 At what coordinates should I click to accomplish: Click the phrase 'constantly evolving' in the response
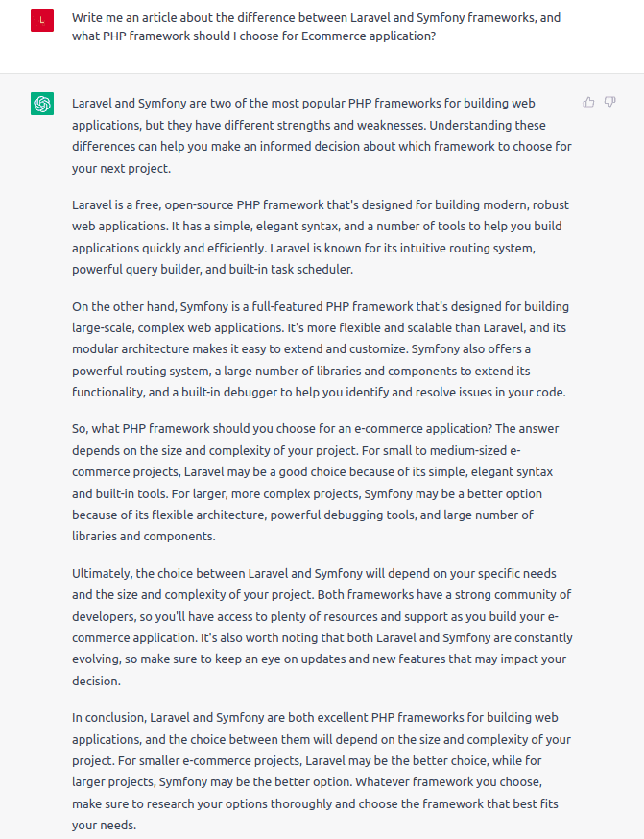point(509,637)
